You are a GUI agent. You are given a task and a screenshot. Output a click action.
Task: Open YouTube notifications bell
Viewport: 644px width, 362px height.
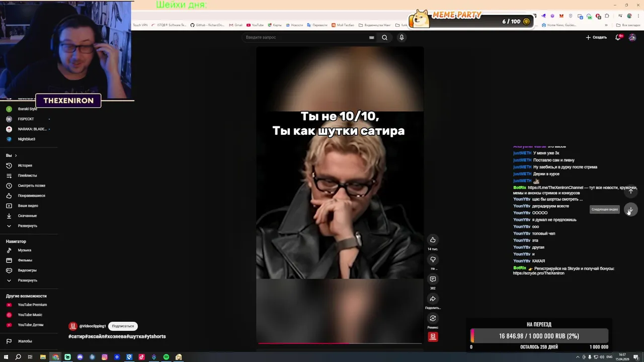(618, 37)
